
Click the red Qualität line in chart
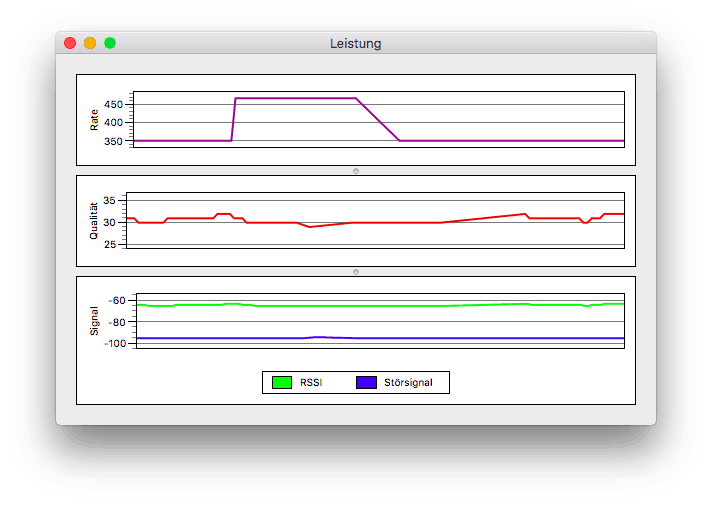click(400, 222)
